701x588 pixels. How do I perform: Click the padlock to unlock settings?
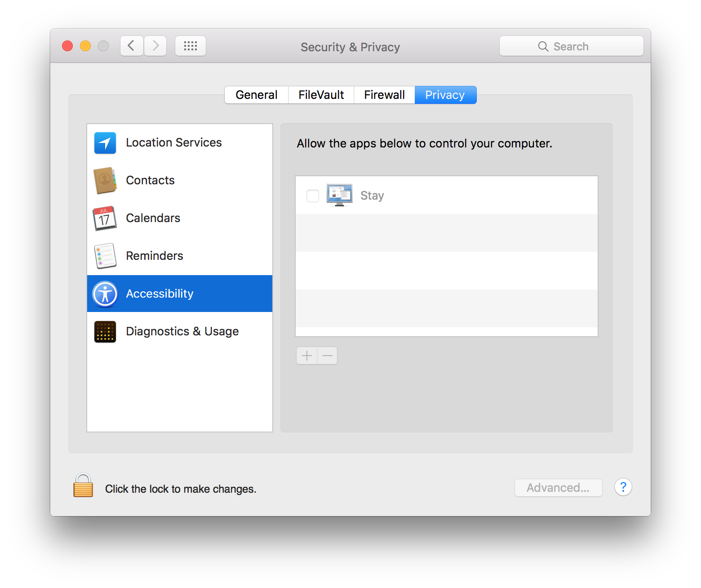83,486
